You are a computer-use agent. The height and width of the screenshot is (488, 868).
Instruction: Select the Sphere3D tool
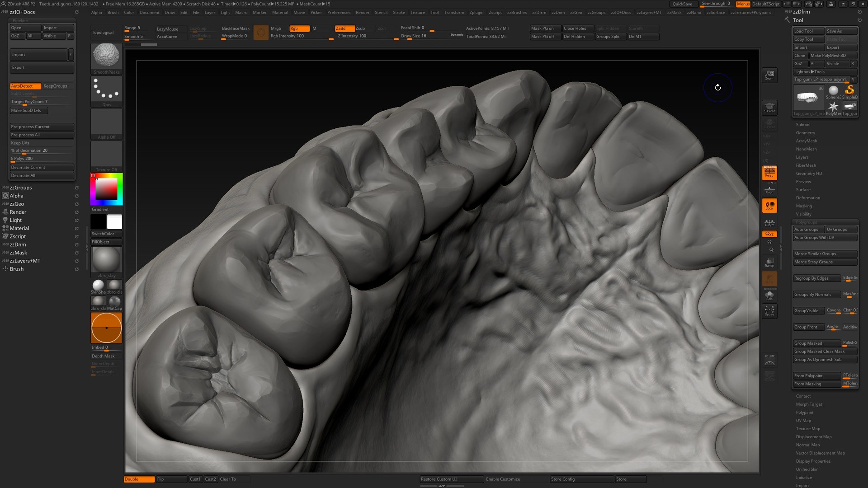coord(833,92)
